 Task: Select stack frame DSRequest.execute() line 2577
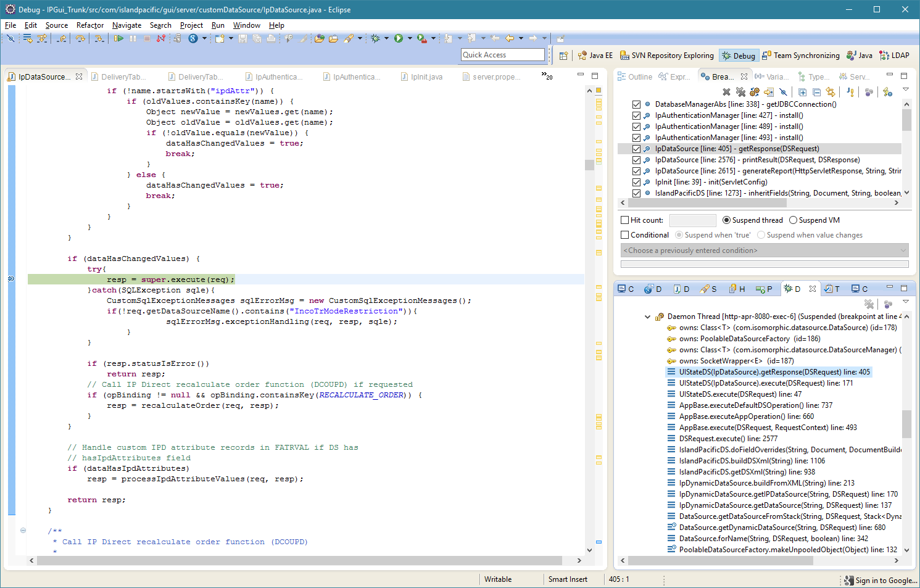728,439
